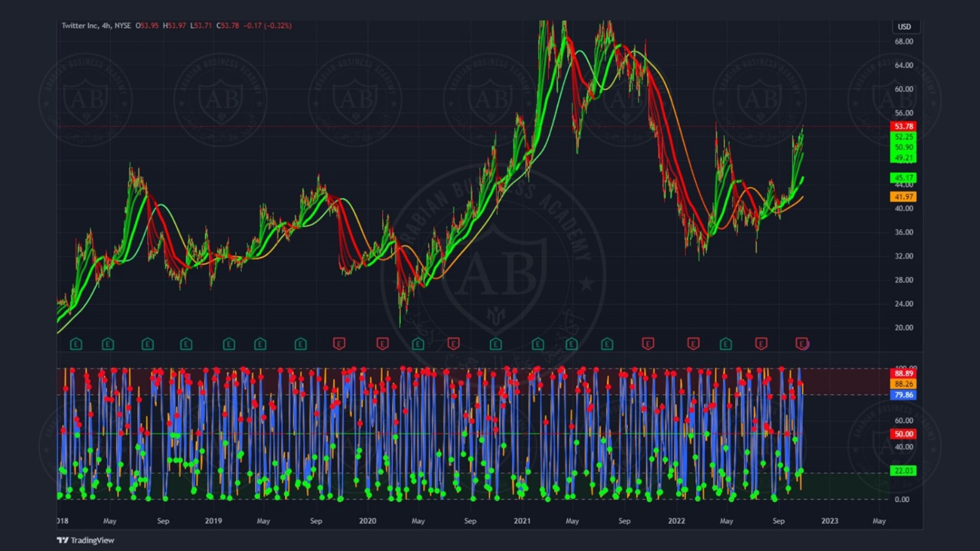The width and height of the screenshot is (980, 551).
Task: Click the TradingView logo
Action: [x=86, y=540]
